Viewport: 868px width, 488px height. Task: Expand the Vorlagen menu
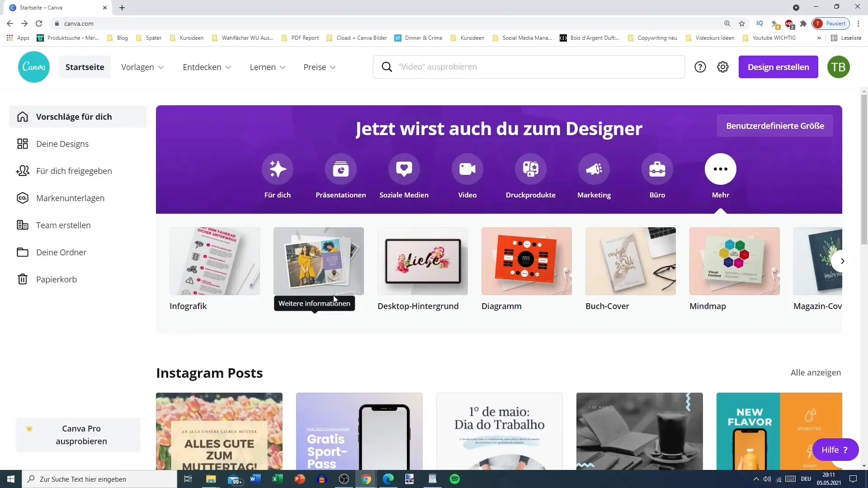pos(142,67)
